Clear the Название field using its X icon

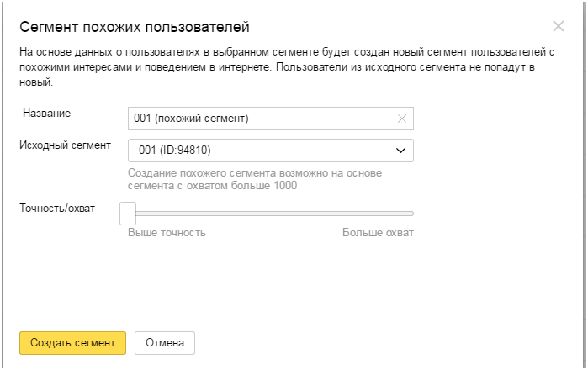pos(402,119)
